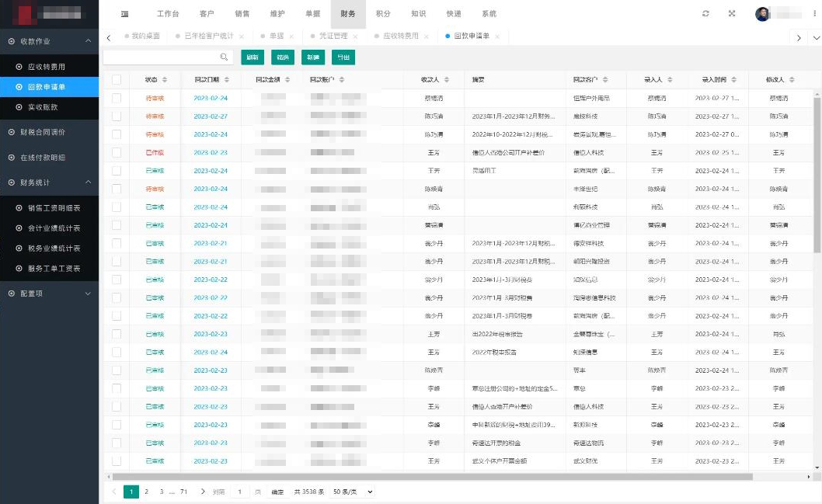The image size is (822, 504).
Task: Check the row with 2022年税审报告 summary
Action: click(117, 352)
